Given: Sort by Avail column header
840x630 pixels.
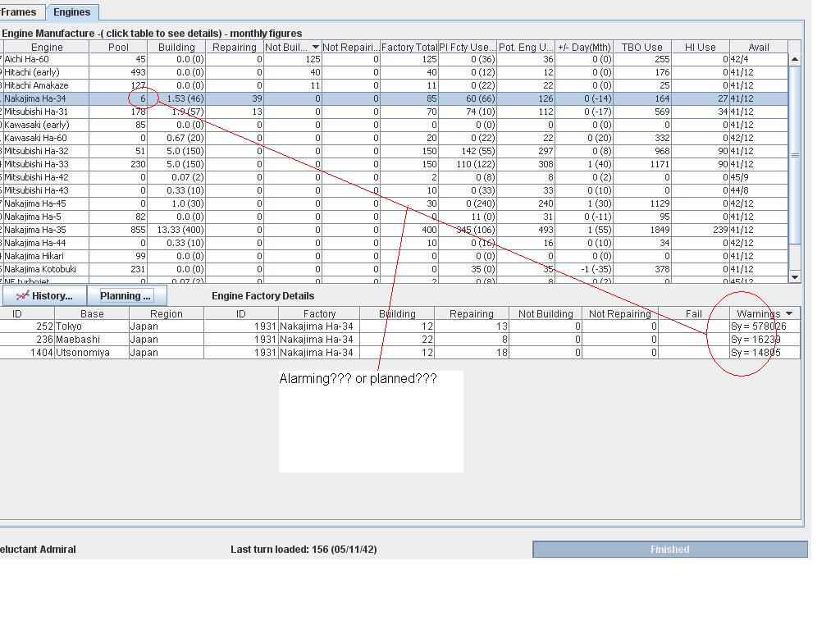Looking at the screenshot, I should pyautogui.click(x=759, y=47).
